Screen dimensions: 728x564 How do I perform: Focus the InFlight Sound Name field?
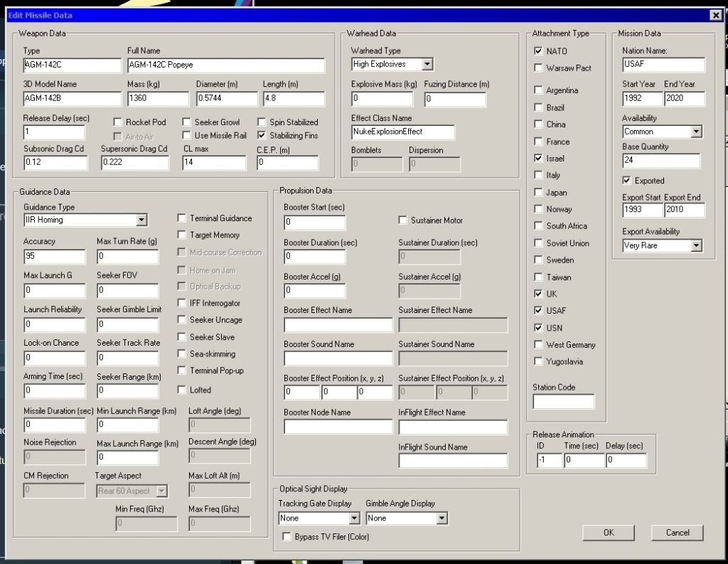(x=453, y=460)
